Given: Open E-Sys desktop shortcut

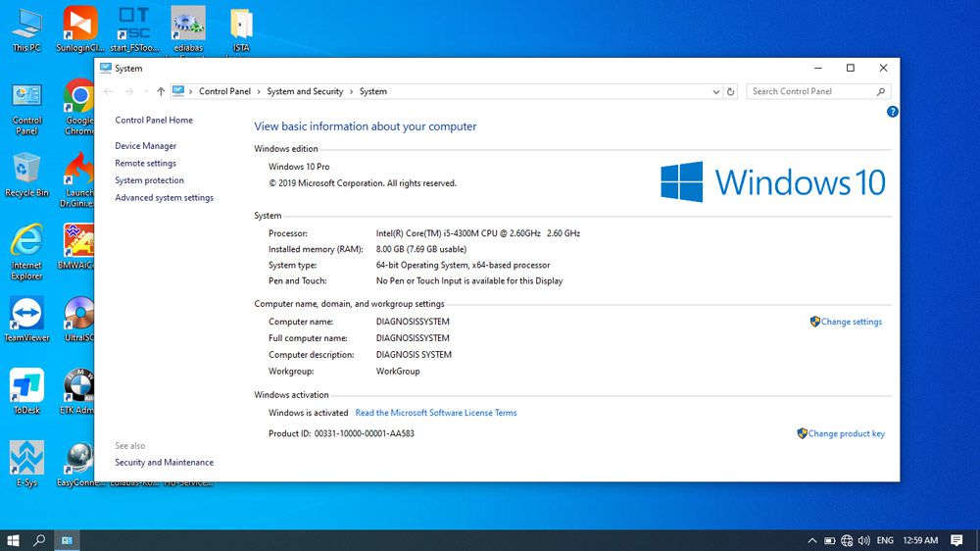Looking at the screenshot, I should pos(26,464).
